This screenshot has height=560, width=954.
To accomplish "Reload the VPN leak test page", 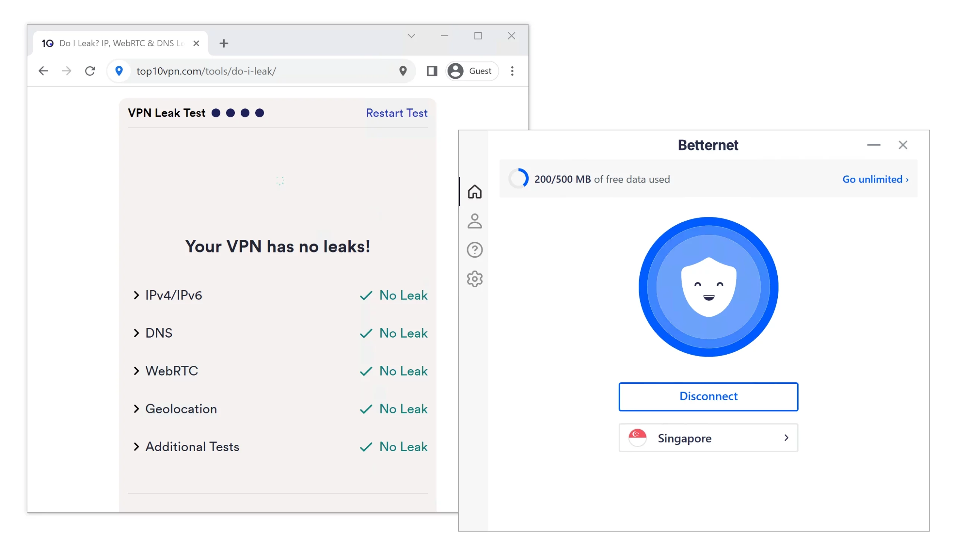I will [90, 71].
